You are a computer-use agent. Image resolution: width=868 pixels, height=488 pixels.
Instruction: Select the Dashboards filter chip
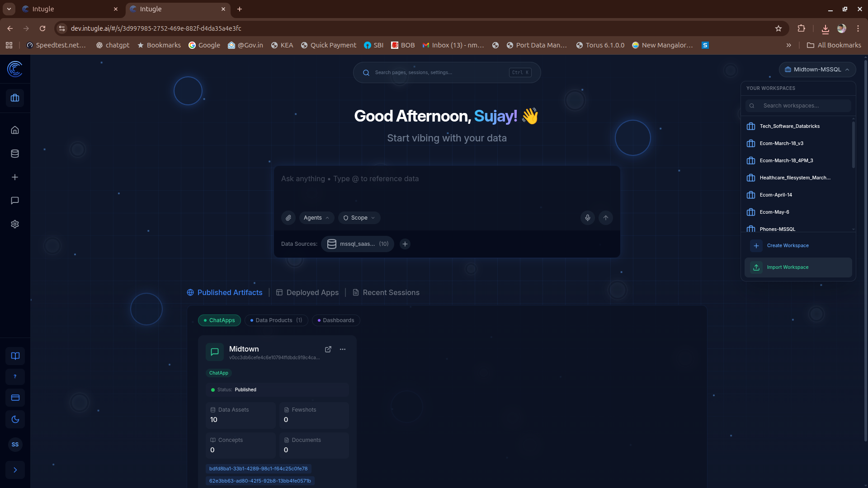pos(336,320)
